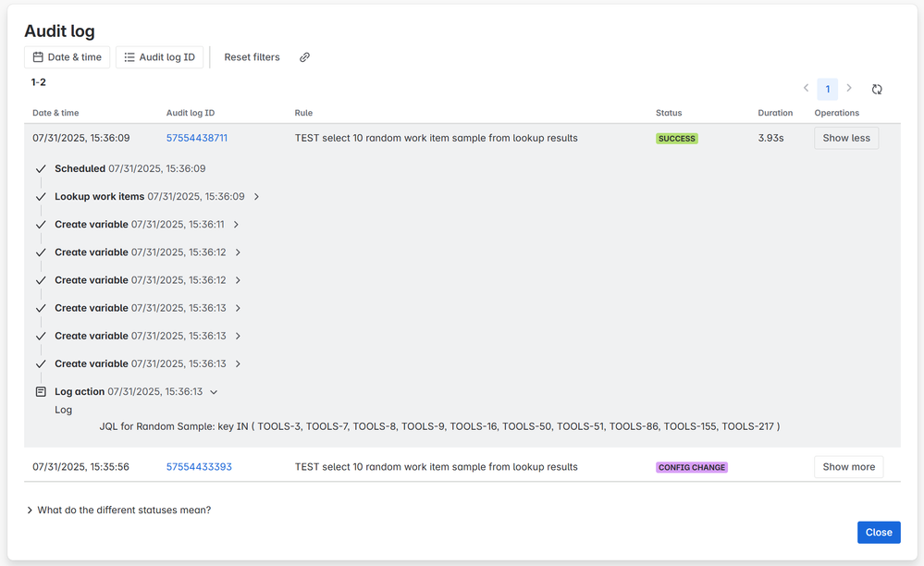Screen dimensions: 924x566
Task: Click the calendar icon on Date & time filter
Action: [x=38, y=56]
